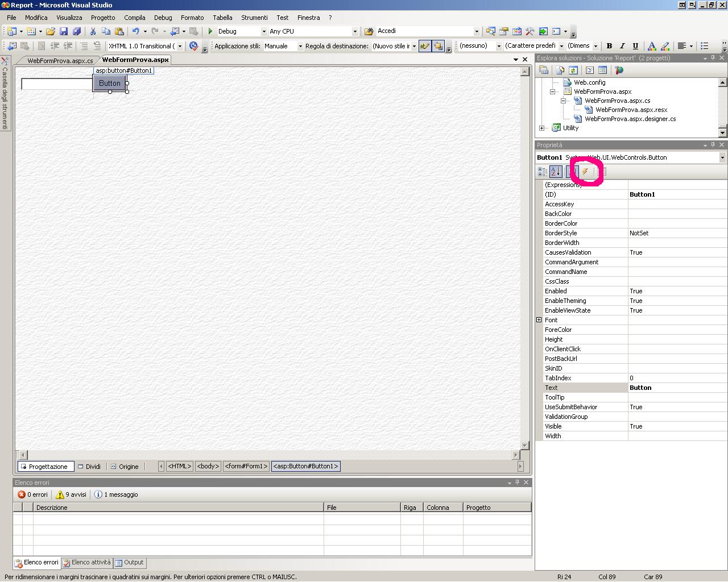The width and height of the screenshot is (728, 582).
Task: Expand the Utility project node
Action: pos(541,128)
